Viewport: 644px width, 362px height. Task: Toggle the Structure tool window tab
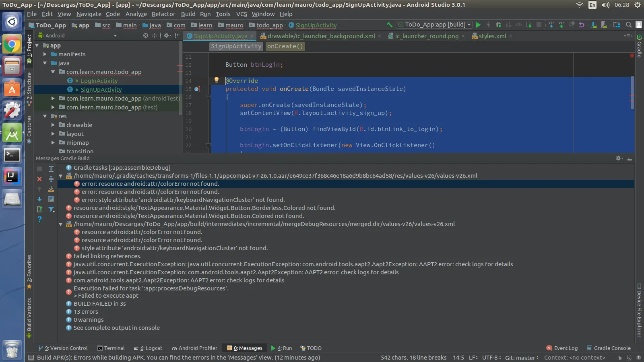pos(29,89)
